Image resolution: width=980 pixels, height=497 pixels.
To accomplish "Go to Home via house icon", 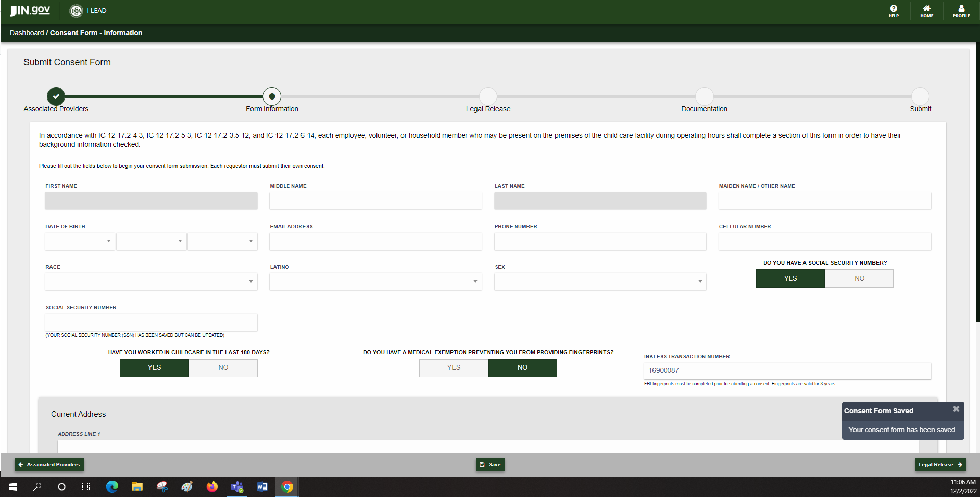I will 926,11.
